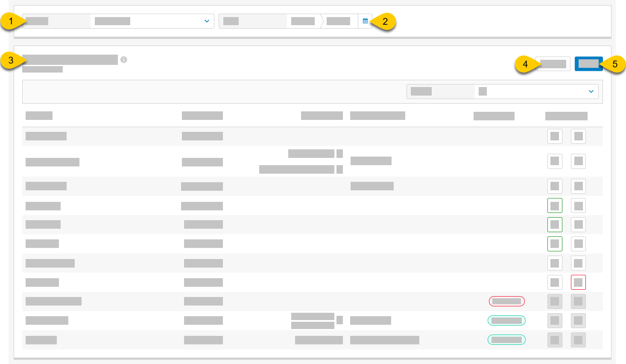The height and width of the screenshot is (364, 626).
Task: Click the outlined button left of the blue button
Action: click(x=553, y=64)
